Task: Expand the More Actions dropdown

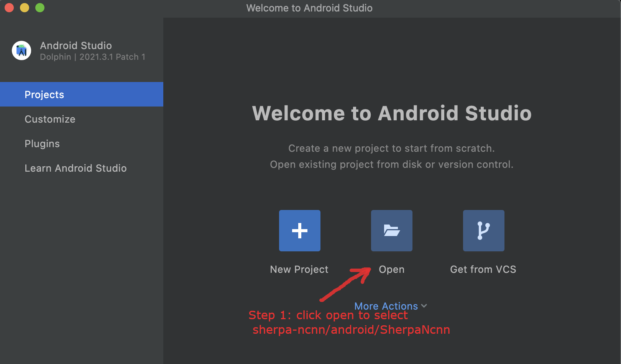Action: click(391, 306)
